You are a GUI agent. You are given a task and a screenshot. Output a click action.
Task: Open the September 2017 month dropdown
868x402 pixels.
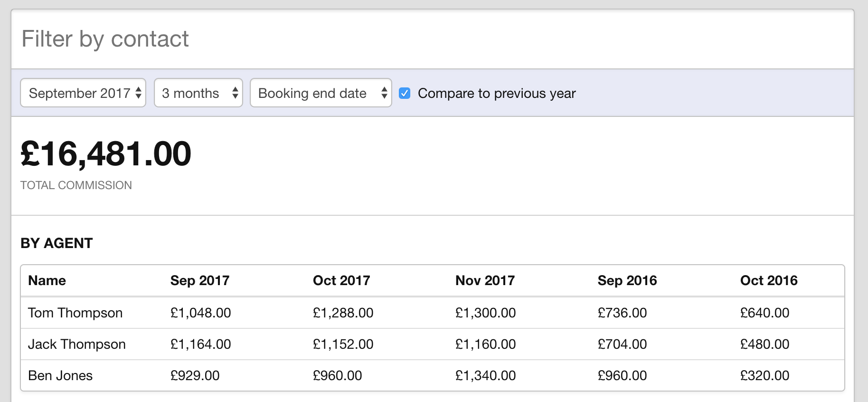(x=83, y=93)
